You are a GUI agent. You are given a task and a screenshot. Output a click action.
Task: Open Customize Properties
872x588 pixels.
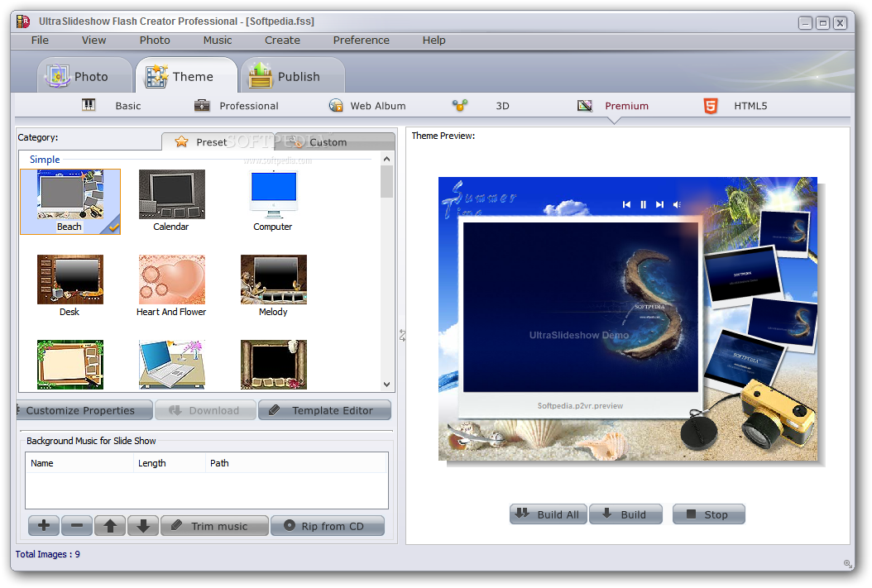tap(84, 410)
